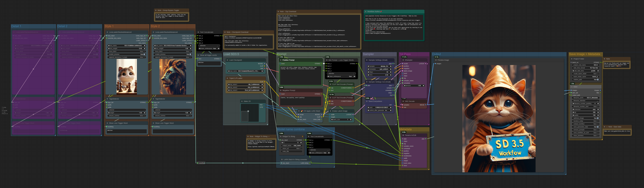The height and width of the screenshot is (188, 644).
Task: Open control_after_generate dropdown in Seed Everywhere
Action: [x=380, y=110]
